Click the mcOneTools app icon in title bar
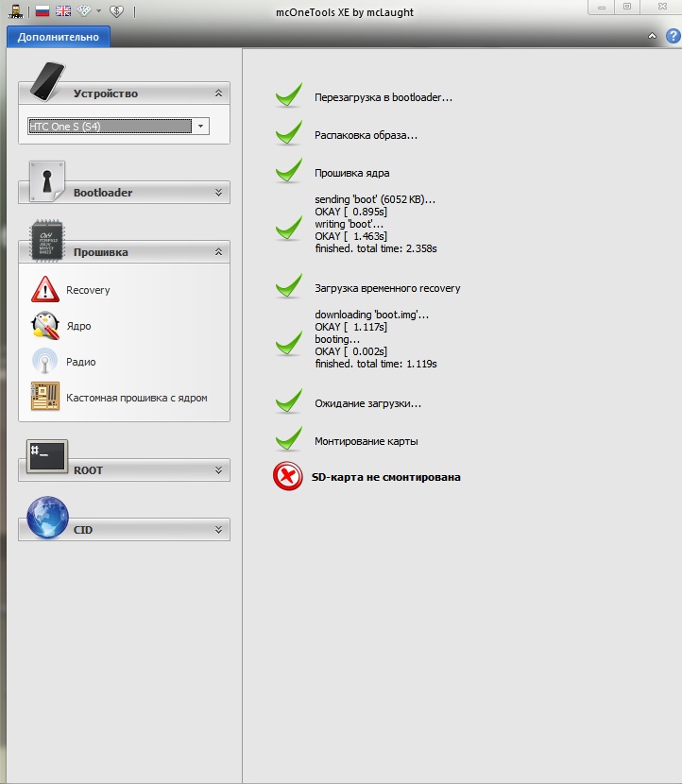The height and width of the screenshot is (784, 682). [x=16, y=11]
